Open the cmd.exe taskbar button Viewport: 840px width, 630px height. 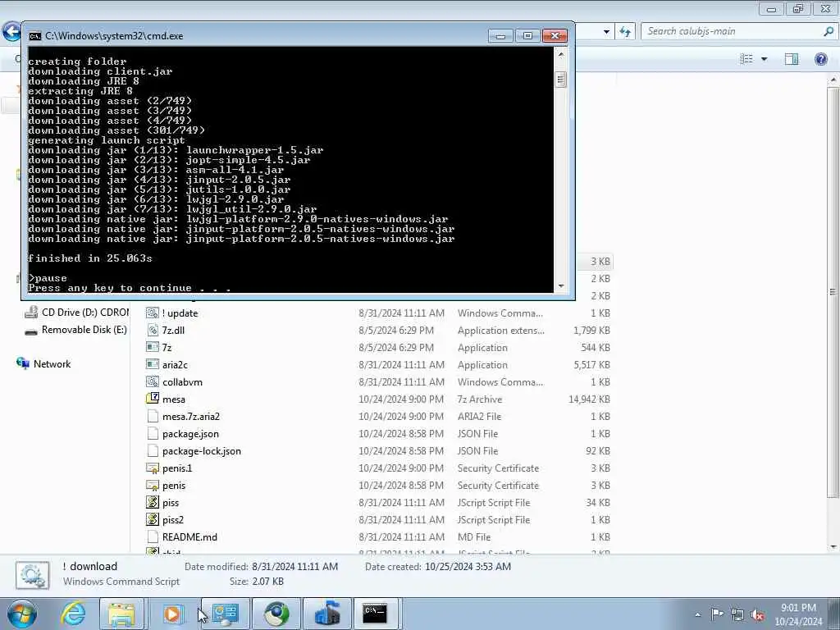pos(375,614)
